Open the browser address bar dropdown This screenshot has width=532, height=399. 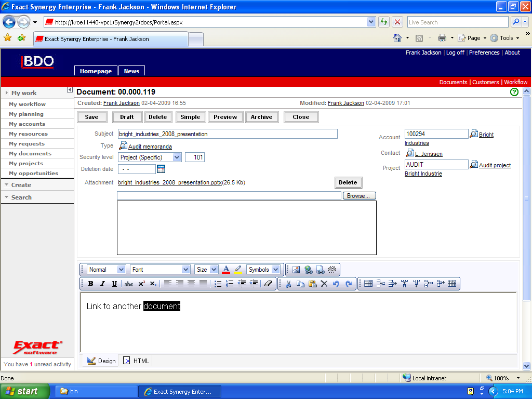coord(371,22)
